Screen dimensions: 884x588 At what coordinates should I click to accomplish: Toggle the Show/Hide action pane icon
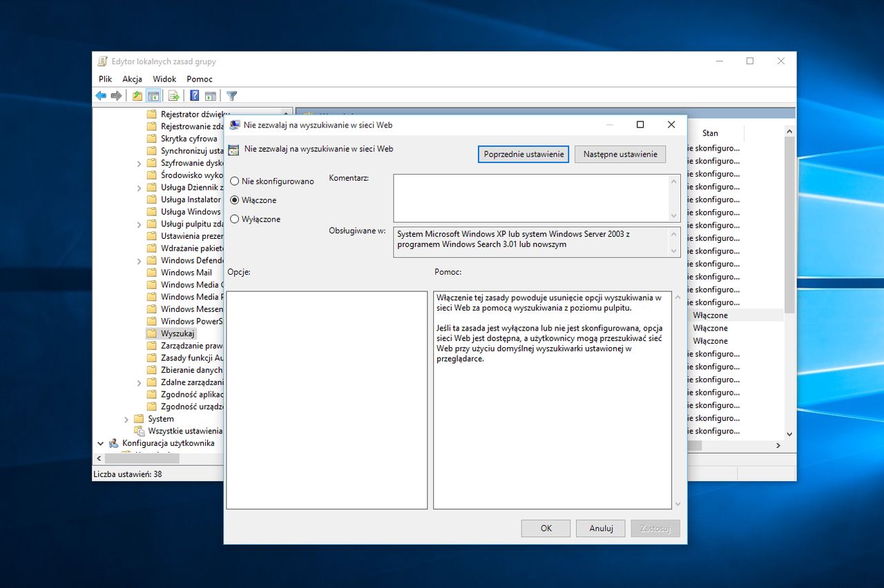(x=211, y=96)
